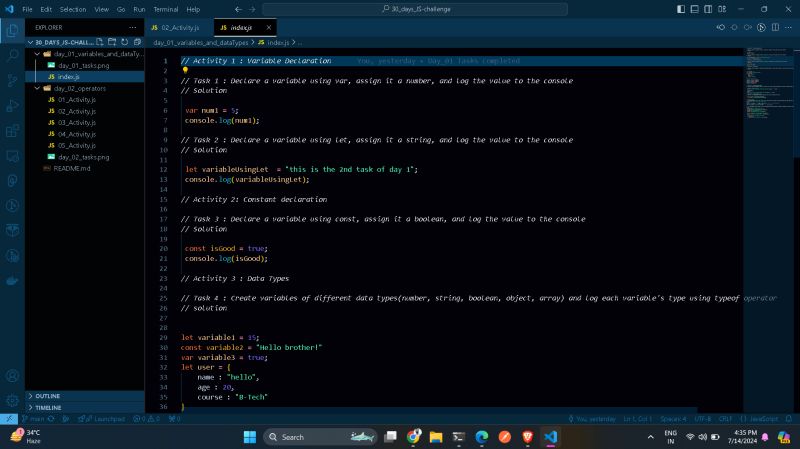Screen dimensions: 800x449
Task: Open the Source Control view in the activity bar
Action: (12, 80)
